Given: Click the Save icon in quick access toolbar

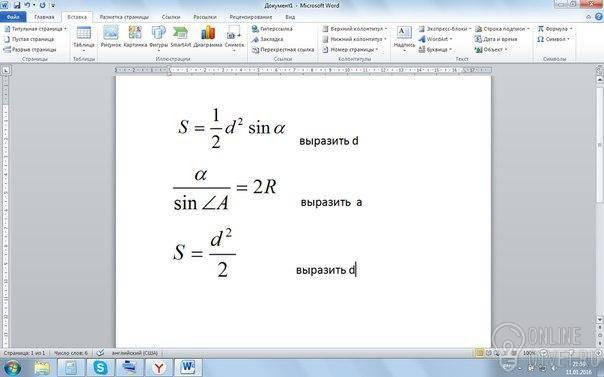Looking at the screenshot, I should click(x=17, y=5).
